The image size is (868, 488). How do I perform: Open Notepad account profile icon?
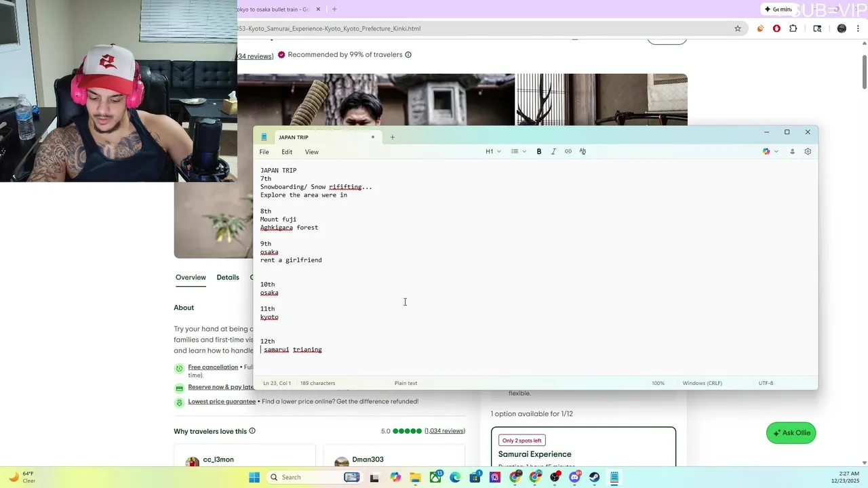point(792,152)
